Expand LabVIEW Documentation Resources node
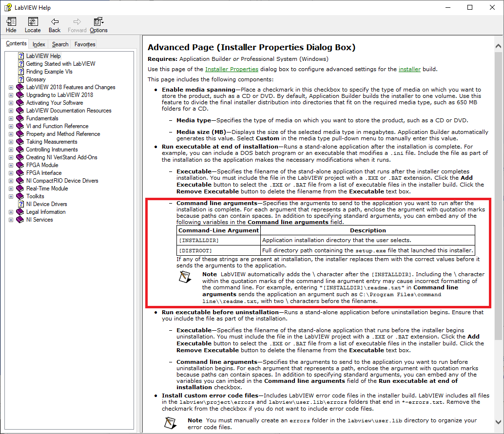 pyautogui.click(x=11, y=111)
